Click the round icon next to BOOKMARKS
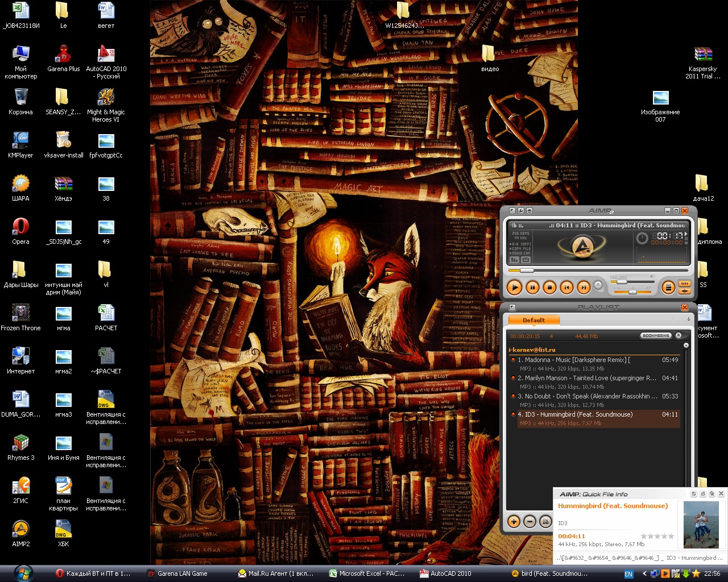This screenshot has width=728, height=582. (x=679, y=336)
